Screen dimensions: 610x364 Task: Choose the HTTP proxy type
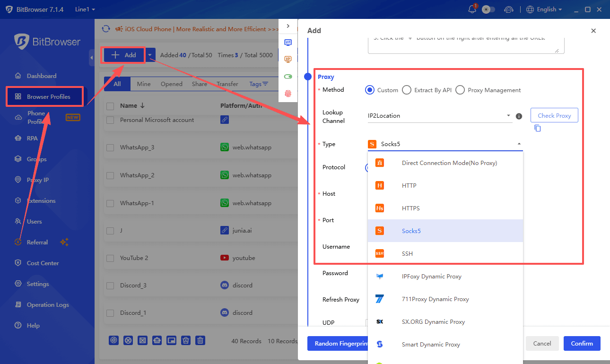tap(445, 186)
